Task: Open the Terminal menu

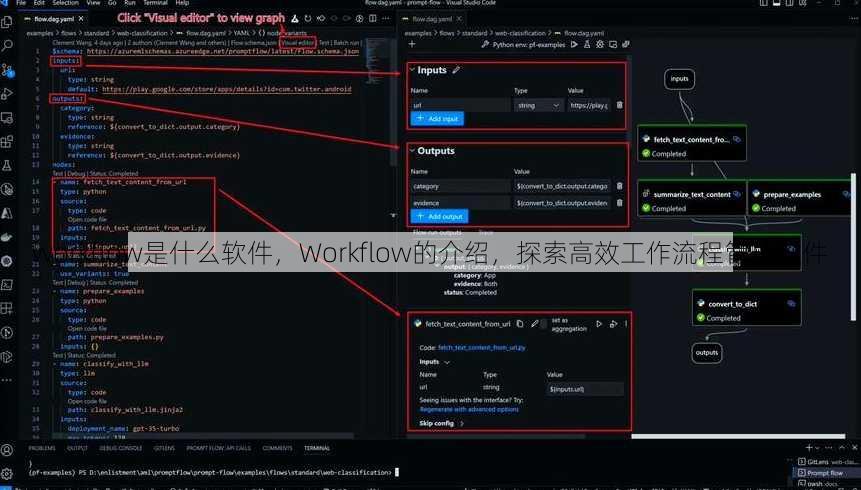Action: pyautogui.click(x=155, y=3)
